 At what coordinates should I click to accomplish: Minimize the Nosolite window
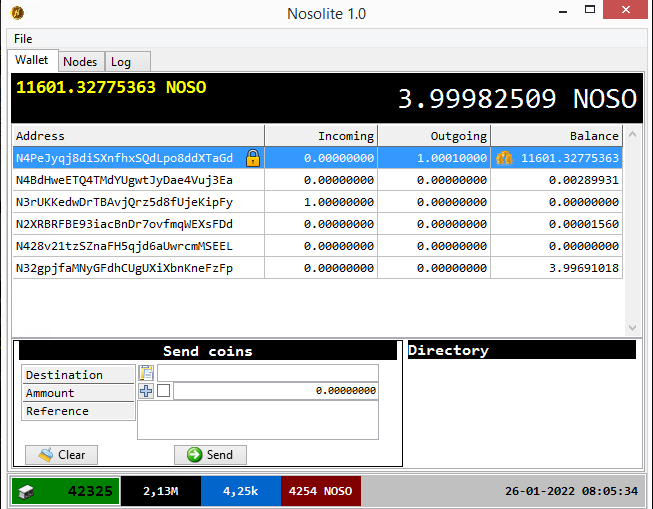[563, 11]
